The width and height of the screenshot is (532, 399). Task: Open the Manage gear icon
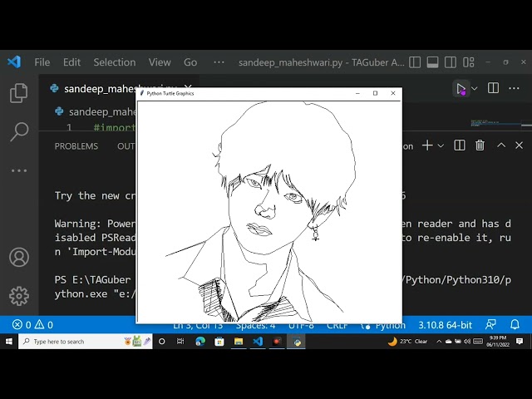(19, 296)
